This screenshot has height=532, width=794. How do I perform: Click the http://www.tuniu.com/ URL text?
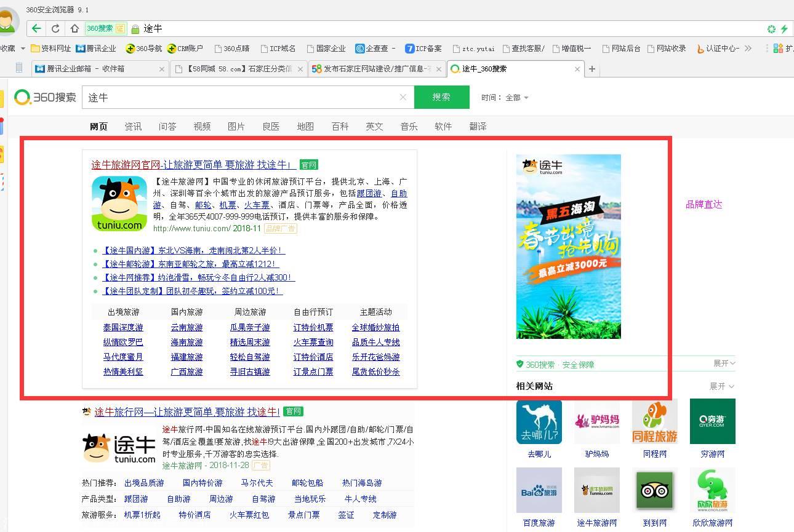point(192,228)
